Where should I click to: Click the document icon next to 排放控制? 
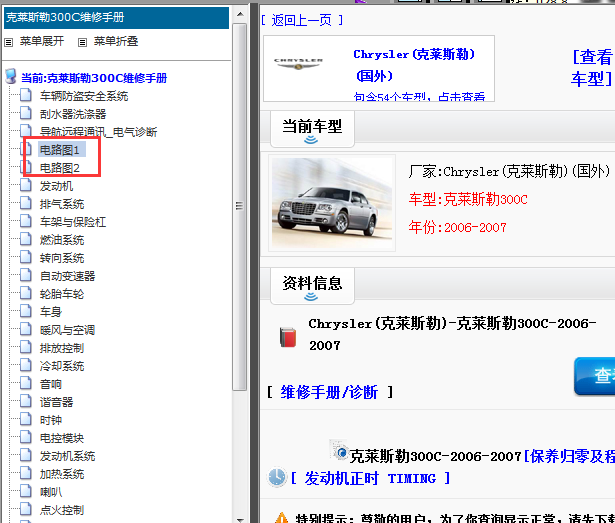coord(26,347)
